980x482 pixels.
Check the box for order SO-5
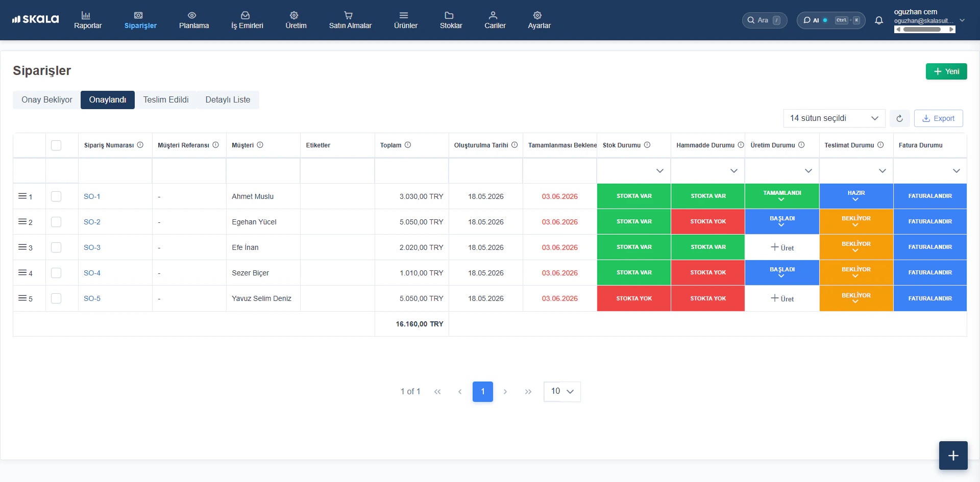pyautogui.click(x=56, y=298)
